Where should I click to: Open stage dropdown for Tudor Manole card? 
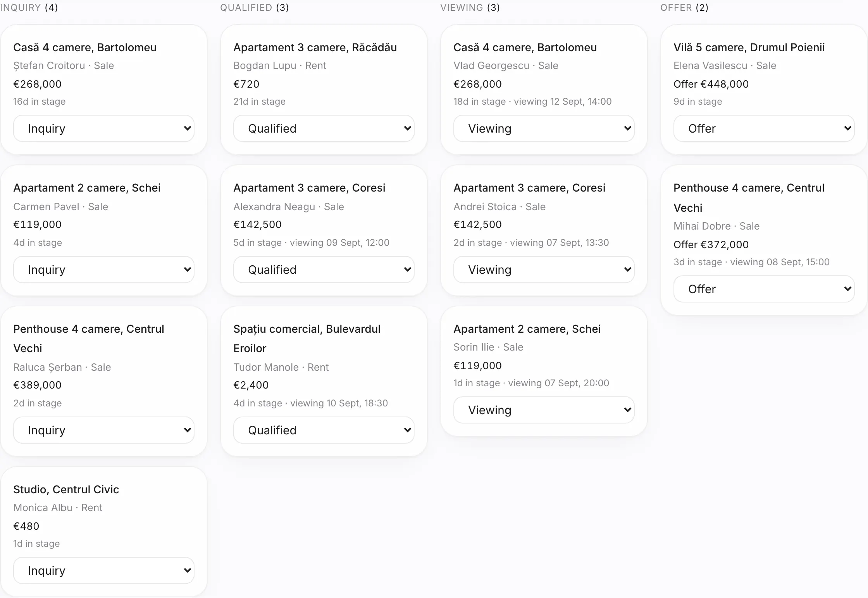pos(324,430)
